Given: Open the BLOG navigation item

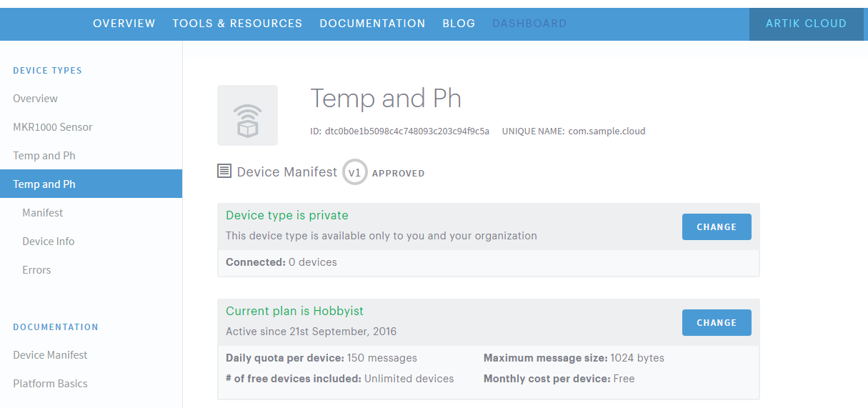Looking at the screenshot, I should [x=459, y=24].
